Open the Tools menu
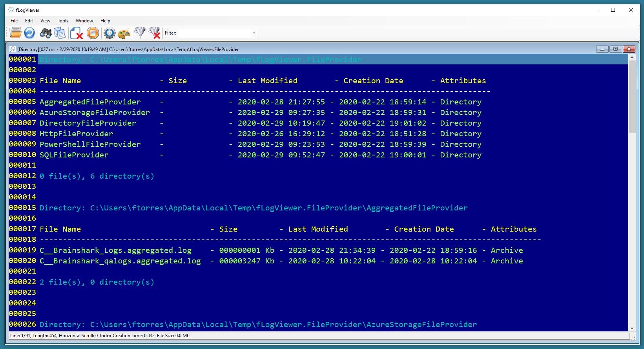Image resolution: width=644 pixels, height=349 pixels. click(x=63, y=21)
